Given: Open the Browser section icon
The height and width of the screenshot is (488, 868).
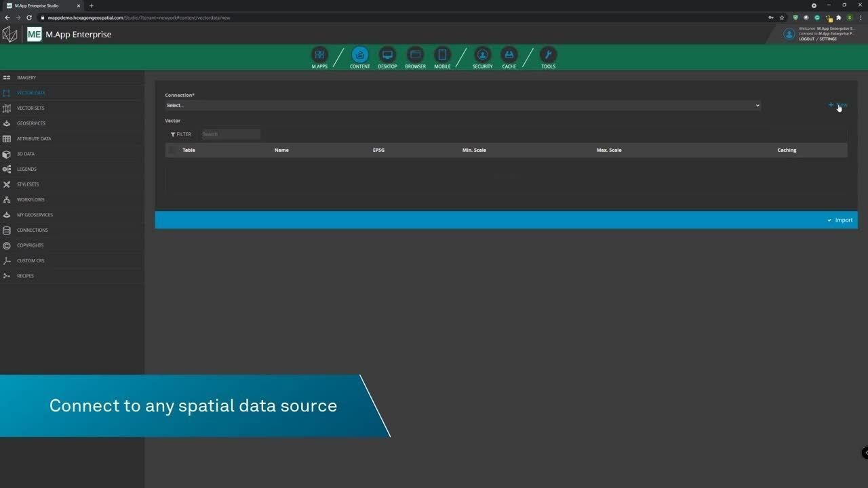Looking at the screenshot, I should [415, 55].
